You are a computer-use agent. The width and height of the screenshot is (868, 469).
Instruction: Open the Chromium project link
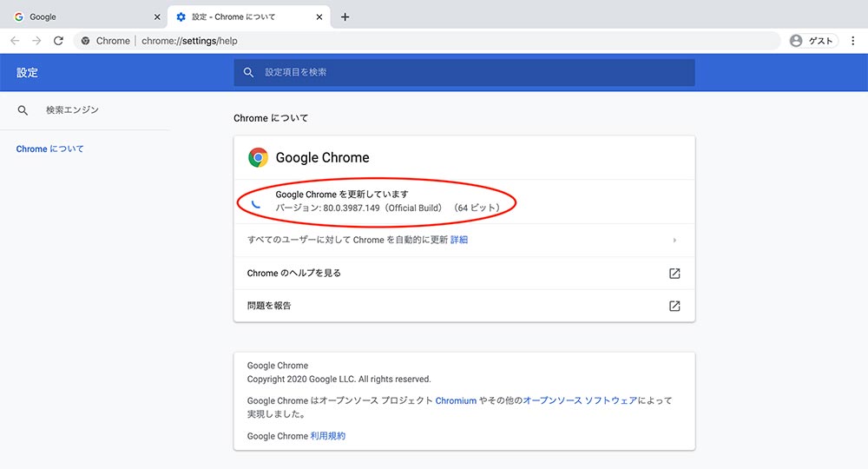456,401
